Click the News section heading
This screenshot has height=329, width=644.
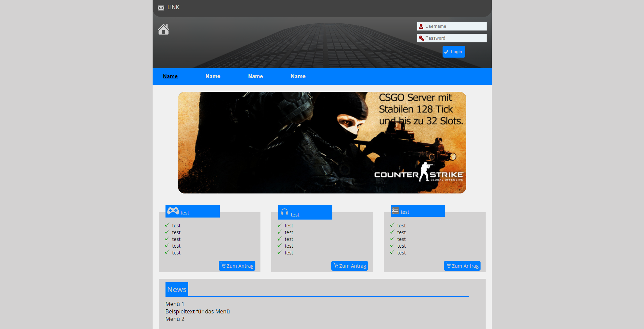pos(177,289)
